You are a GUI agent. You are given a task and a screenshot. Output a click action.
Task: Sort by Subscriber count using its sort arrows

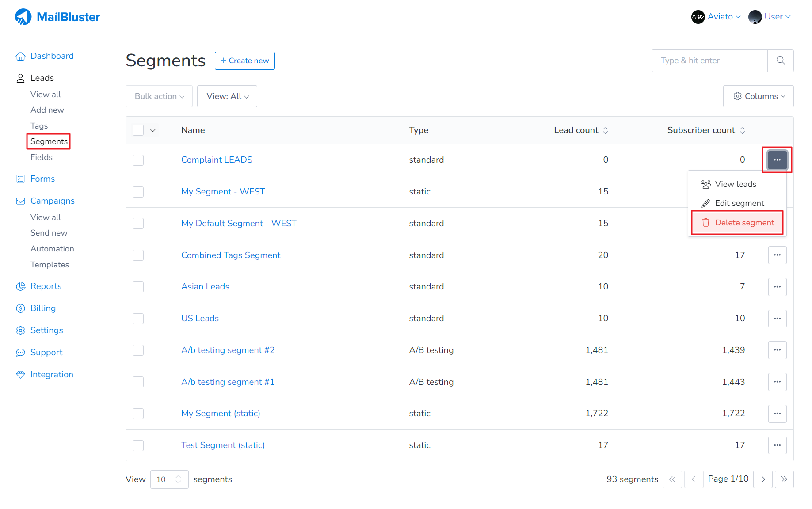743,130
